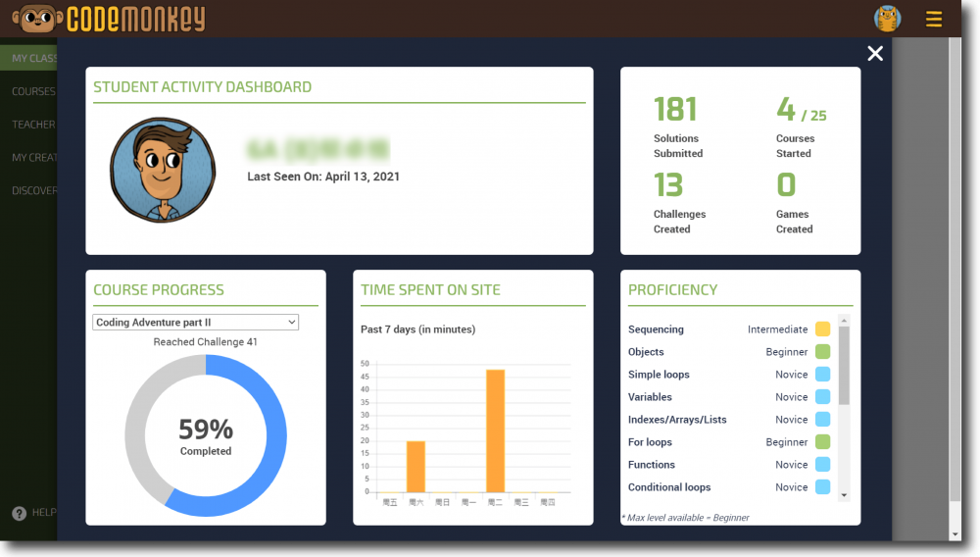Screen dimensions: 980x557
Task: Click the blue Indexes/Arrays/Lists swatch
Action: click(x=822, y=419)
